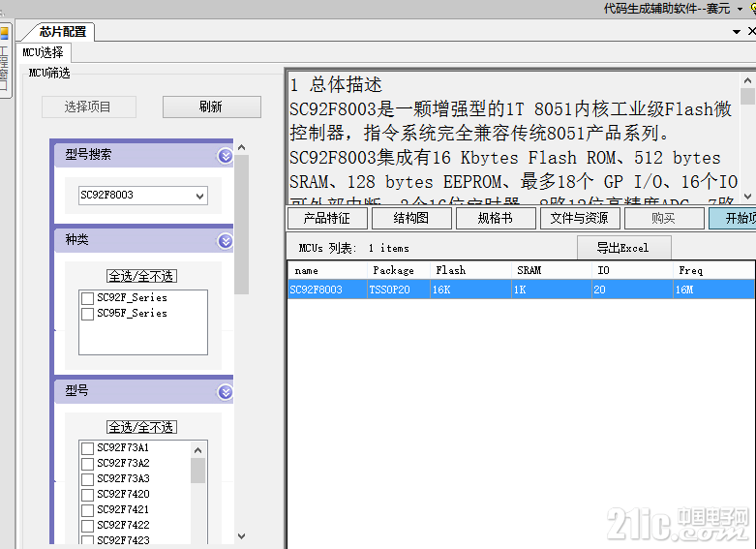Switch to the 芯片配置 tab
This screenshot has width=756, height=549.
pyautogui.click(x=58, y=32)
